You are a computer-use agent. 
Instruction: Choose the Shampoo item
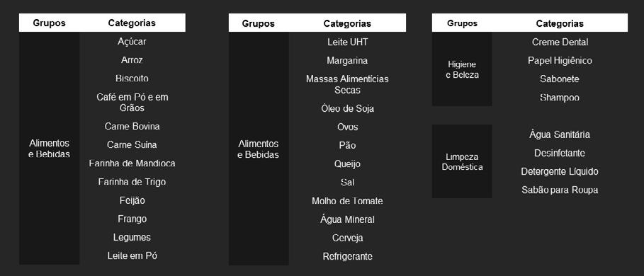pyautogui.click(x=560, y=98)
